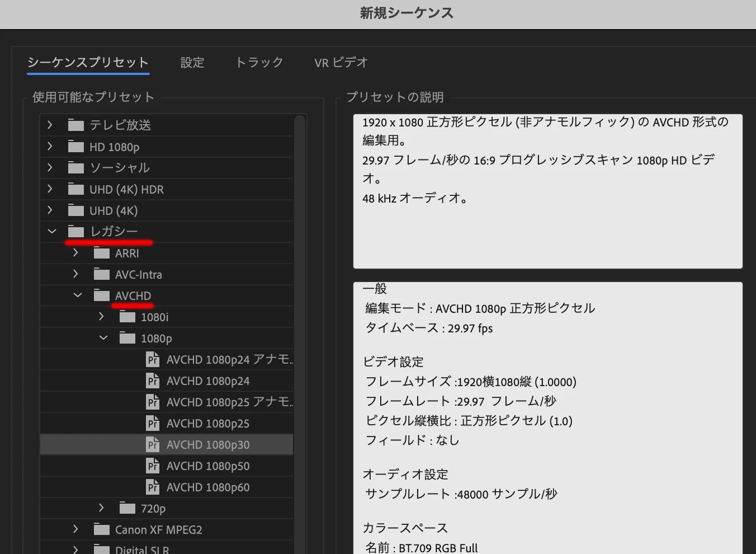Click the レガシー folder icon
This screenshot has width=756, height=554.
(x=75, y=231)
